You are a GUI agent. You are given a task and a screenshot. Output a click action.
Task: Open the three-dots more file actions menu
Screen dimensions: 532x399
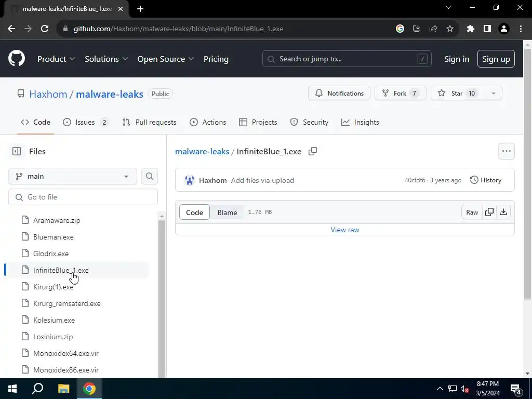[x=506, y=151]
